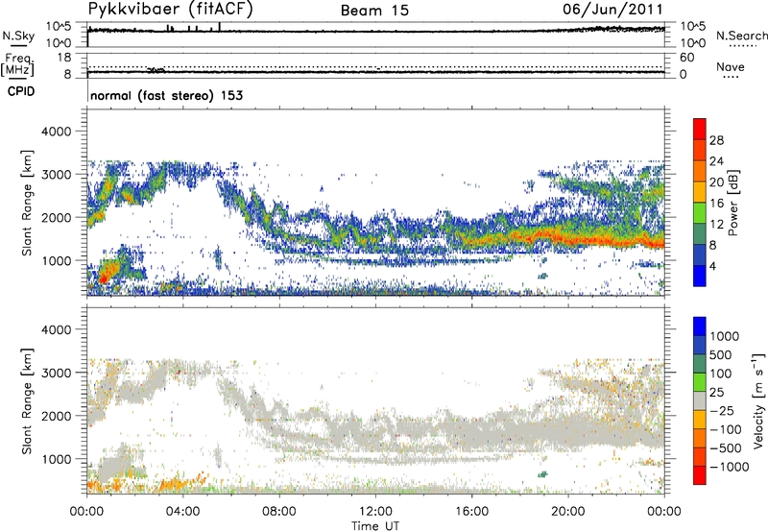The image size is (768, 532).
Task: Select the "N.Sky" legend label
Action: pos(18,36)
